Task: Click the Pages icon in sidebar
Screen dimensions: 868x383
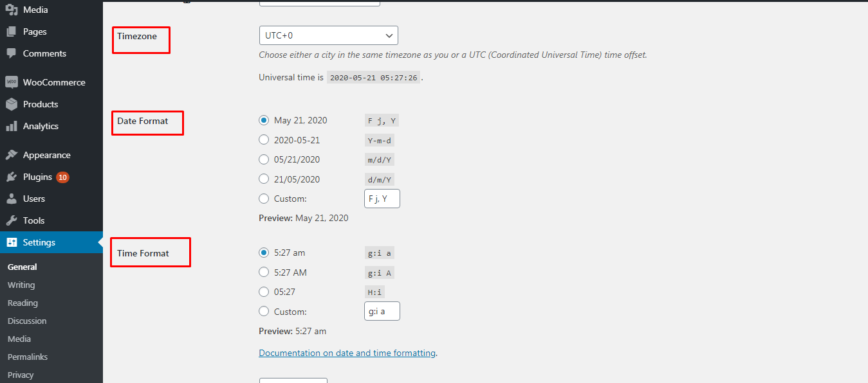Action: pos(12,31)
